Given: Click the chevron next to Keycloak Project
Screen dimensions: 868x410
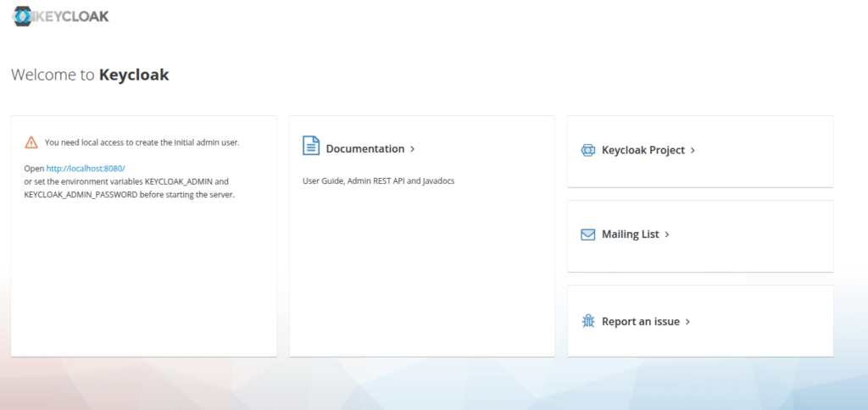Looking at the screenshot, I should (693, 151).
